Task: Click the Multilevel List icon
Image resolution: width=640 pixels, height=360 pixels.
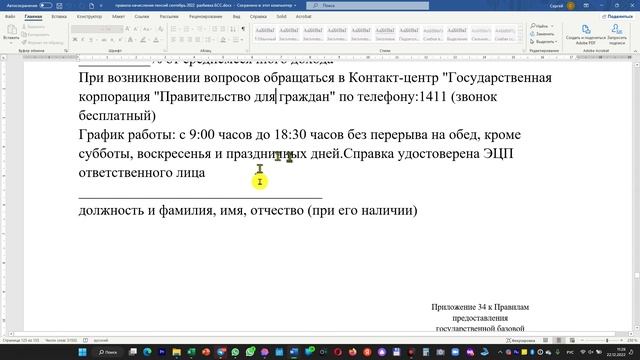Action: (200, 29)
